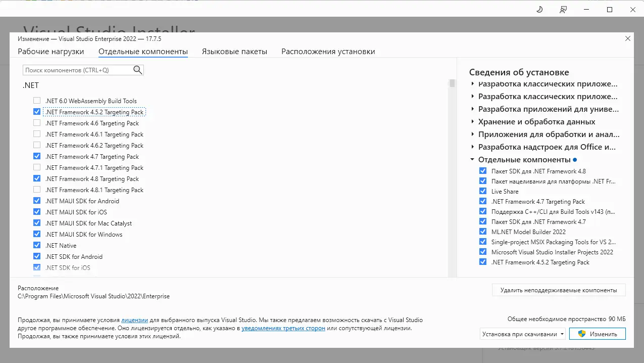Expand the Хранение и обработка данных section
The height and width of the screenshot is (363, 644).
coord(472,121)
